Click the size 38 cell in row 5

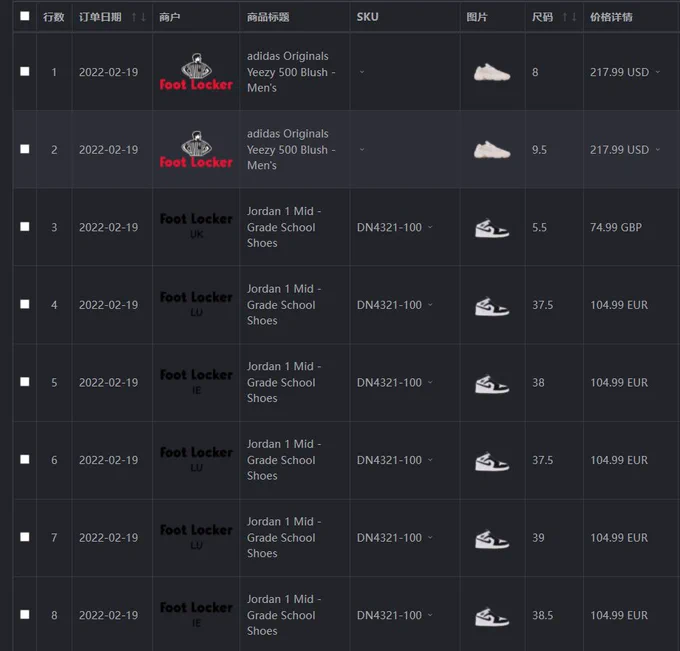(x=538, y=383)
